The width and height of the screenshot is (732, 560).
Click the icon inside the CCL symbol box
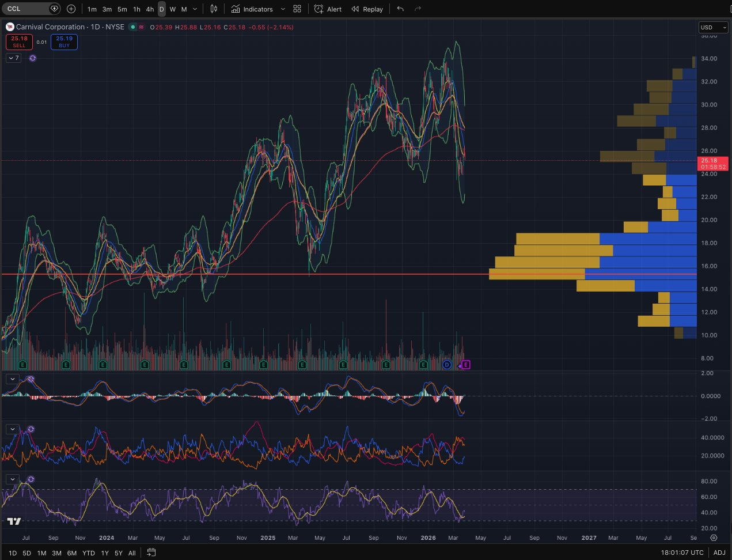[54, 9]
